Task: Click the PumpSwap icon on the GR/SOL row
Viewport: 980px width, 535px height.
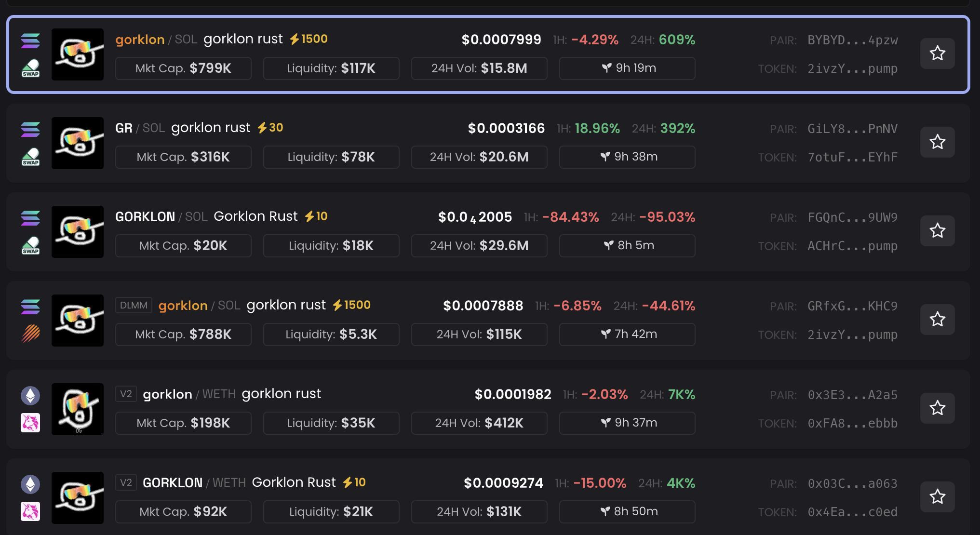Action: (30, 157)
